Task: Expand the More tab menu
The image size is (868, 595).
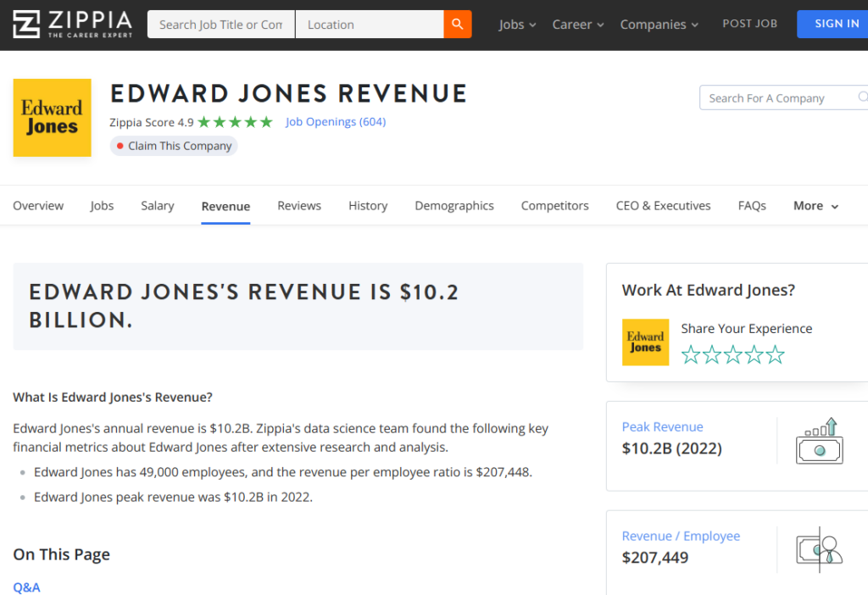Action: tap(816, 206)
